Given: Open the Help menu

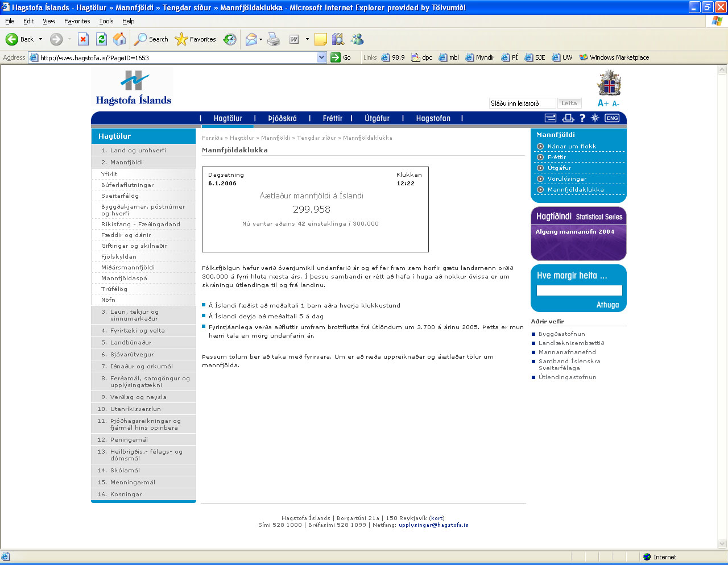Looking at the screenshot, I should 129,21.
